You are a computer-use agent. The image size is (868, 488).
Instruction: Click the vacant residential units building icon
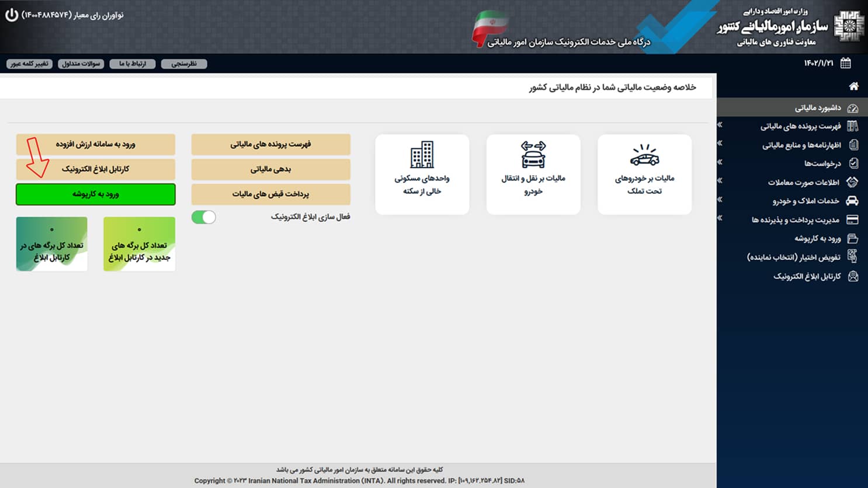[x=422, y=155]
